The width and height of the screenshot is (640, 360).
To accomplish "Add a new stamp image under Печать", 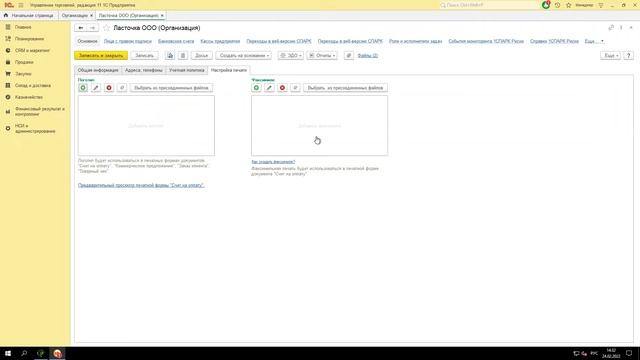I will point(83,88).
